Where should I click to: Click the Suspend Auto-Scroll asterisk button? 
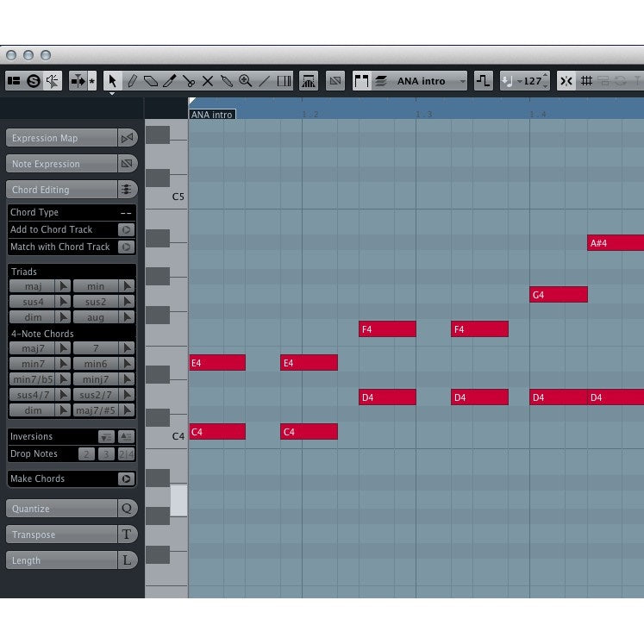92,81
